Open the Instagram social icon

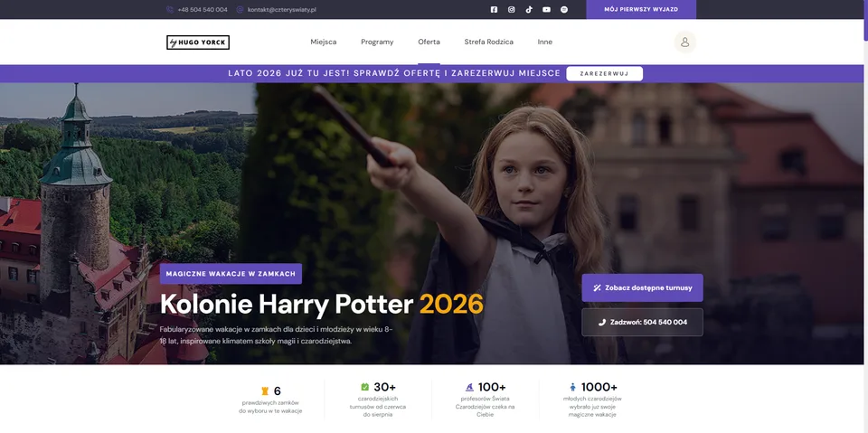click(x=512, y=9)
